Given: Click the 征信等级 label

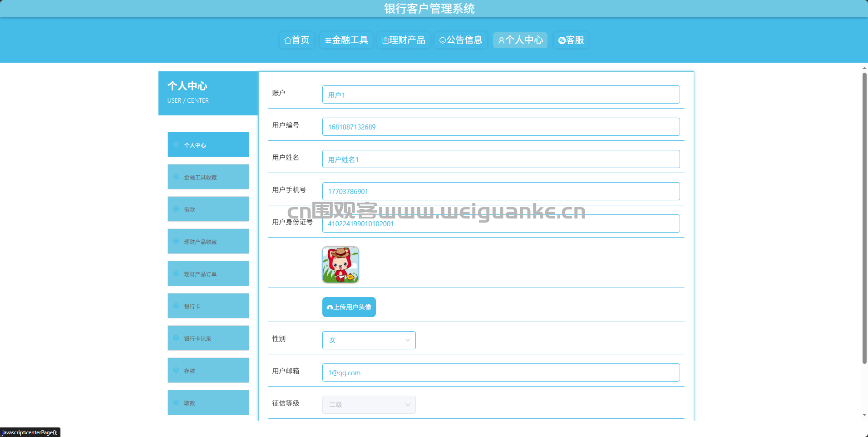Looking at the screenshot, I should [286, 403].
